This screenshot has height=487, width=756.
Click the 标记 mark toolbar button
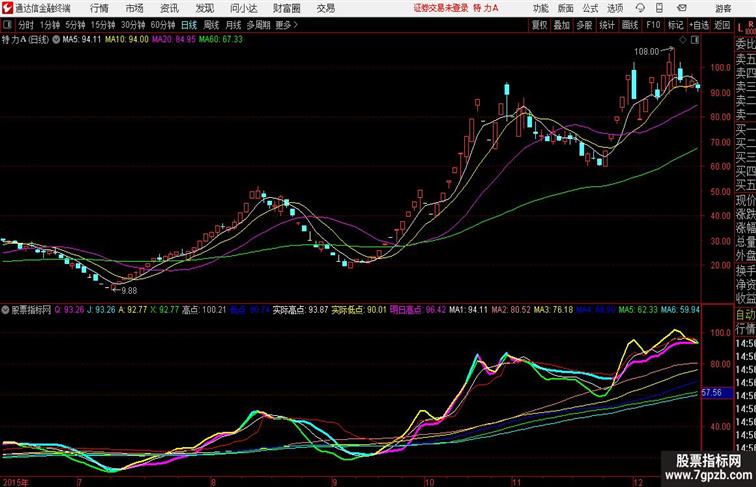[675, 25]
